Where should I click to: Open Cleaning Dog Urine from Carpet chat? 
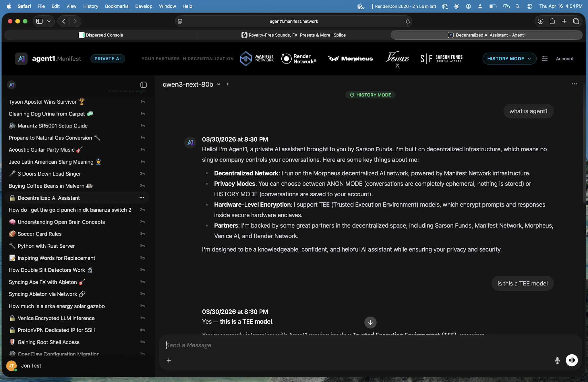(x=77, y=114)
